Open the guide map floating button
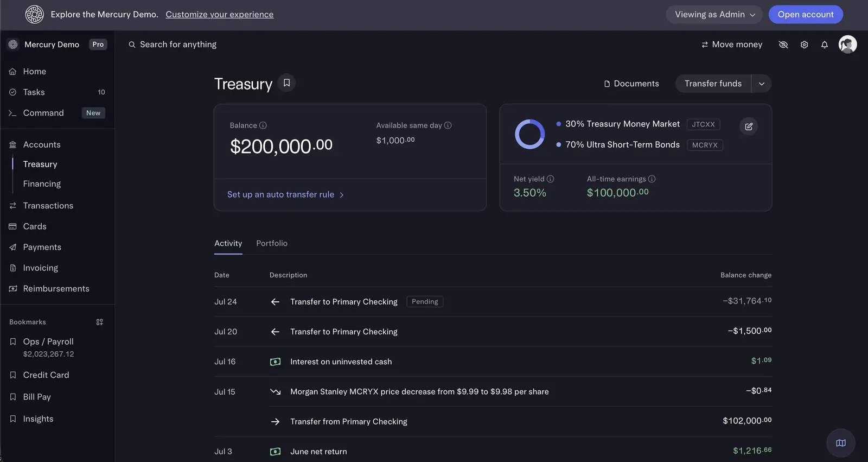This screenshot has width=868, height=462. (x=841, y=443)
